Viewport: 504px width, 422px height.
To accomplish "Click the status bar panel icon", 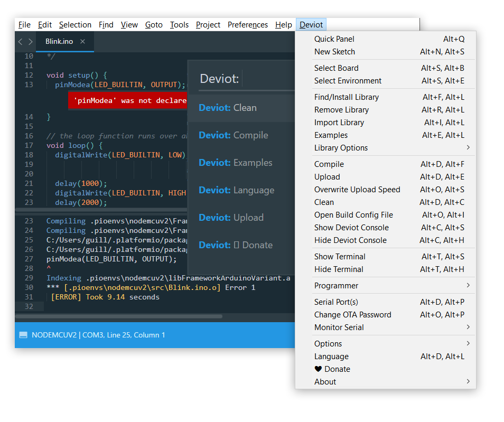I will click(x=23, y=335).
